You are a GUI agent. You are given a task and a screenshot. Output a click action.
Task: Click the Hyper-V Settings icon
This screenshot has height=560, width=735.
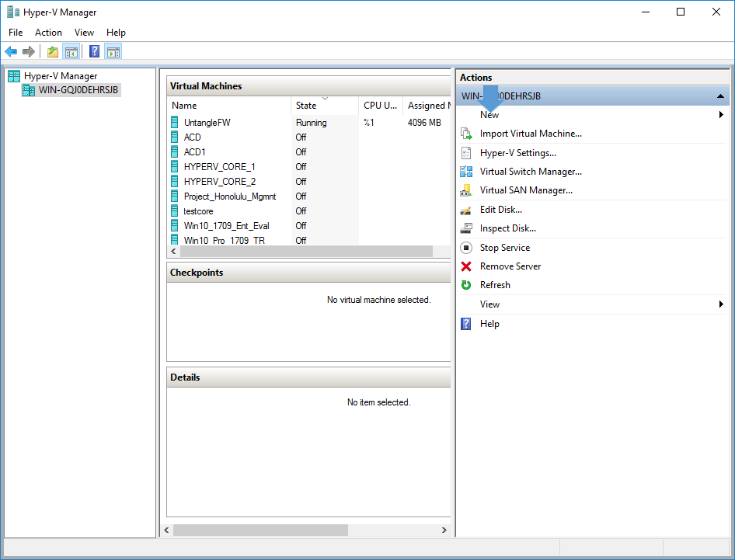click(x=466, y=153)
